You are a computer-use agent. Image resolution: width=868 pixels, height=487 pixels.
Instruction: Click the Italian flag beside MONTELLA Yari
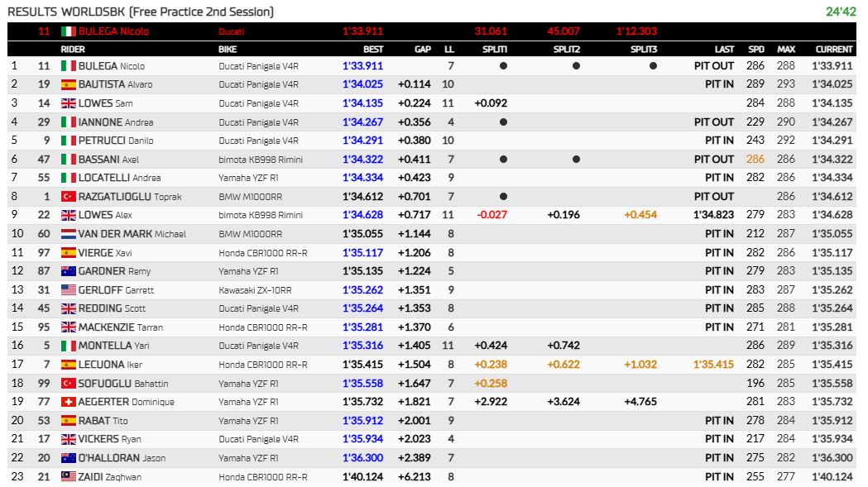68,346
